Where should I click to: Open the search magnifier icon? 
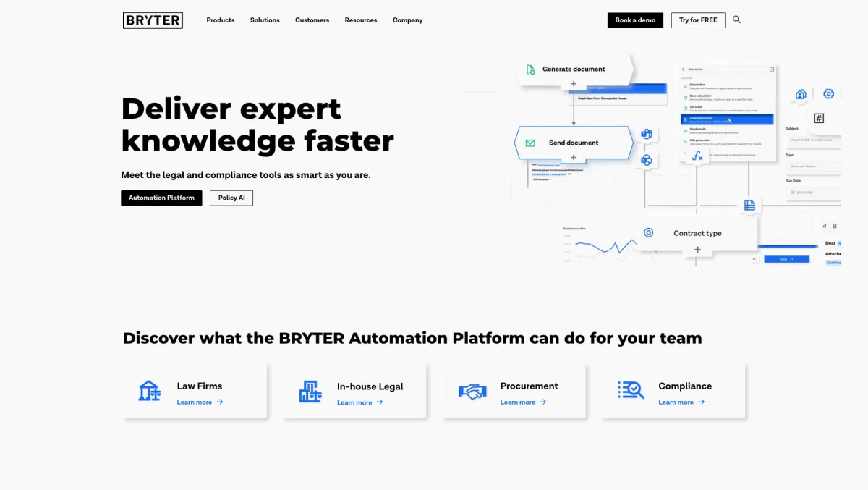tap(736, 20)
